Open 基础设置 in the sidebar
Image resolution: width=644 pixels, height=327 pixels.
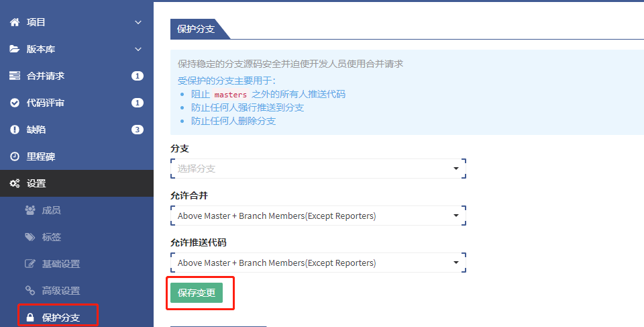click(x=60, y=264)
